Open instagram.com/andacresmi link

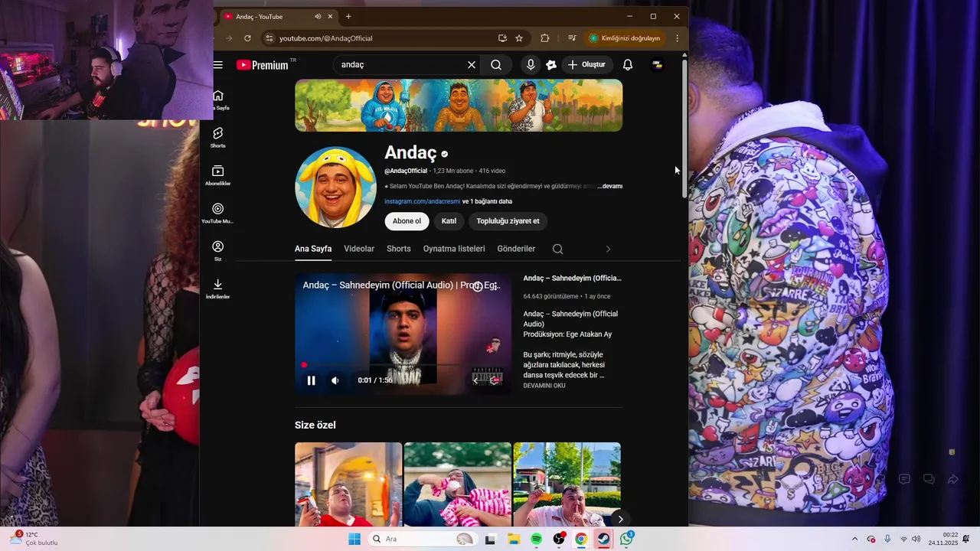(423, 201)
